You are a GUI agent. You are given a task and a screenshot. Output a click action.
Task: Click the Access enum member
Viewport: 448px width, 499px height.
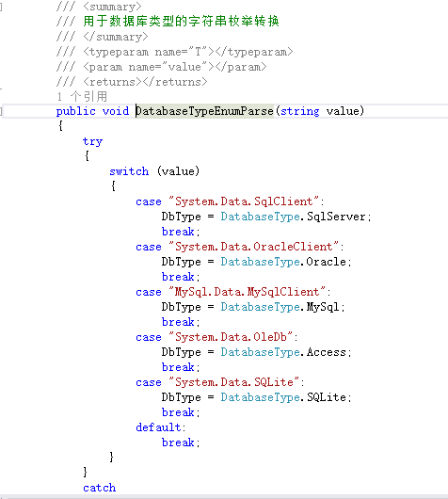click(x=327, y=352)
